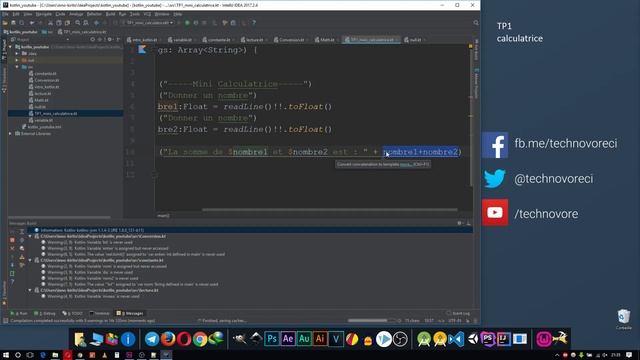640x360 pixels.
Task: Click the fb.me/technovoreci Facebook link
Action: pyautogui.click(x=566, y=144)
